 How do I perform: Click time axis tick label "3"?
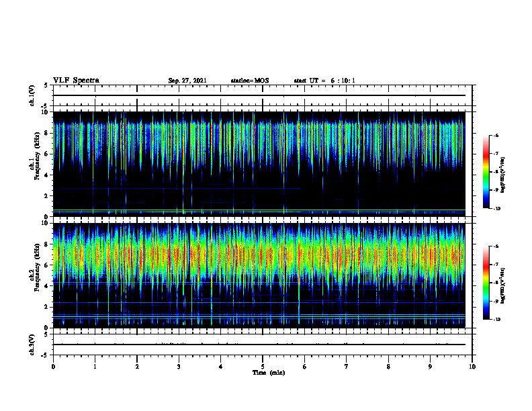click(179, 367)
